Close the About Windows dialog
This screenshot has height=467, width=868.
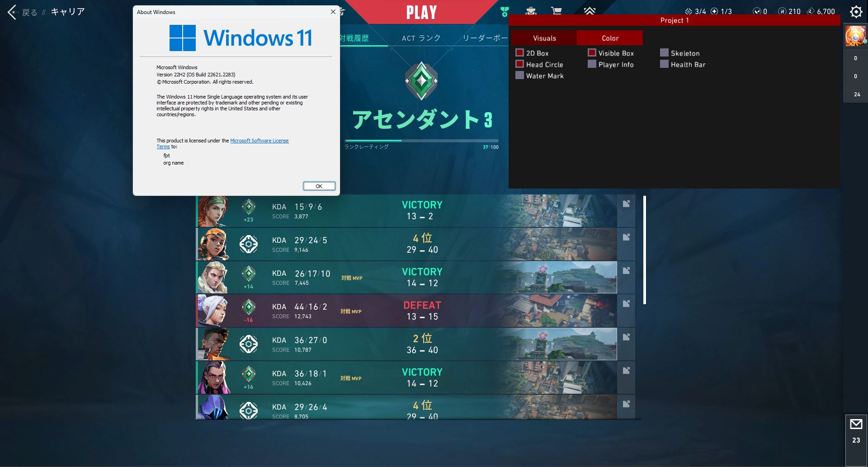pos(333,12)
